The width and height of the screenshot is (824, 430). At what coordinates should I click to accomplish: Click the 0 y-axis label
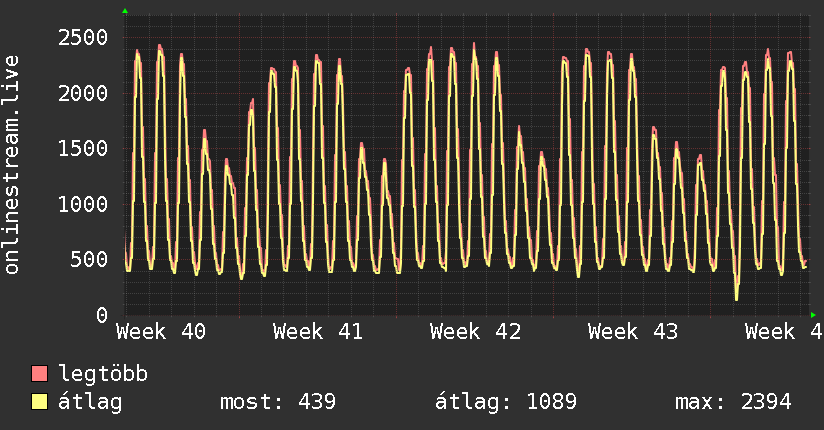pos(102,315)
